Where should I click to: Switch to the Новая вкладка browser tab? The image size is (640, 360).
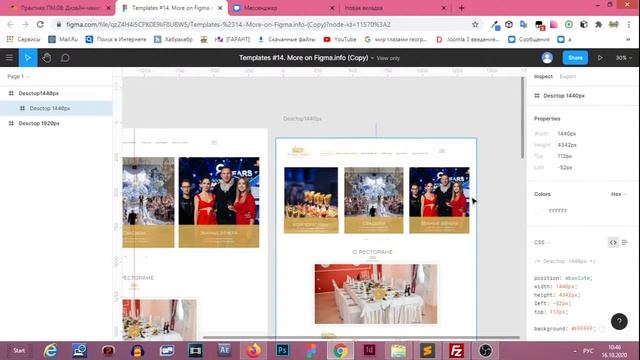[395, 8]
